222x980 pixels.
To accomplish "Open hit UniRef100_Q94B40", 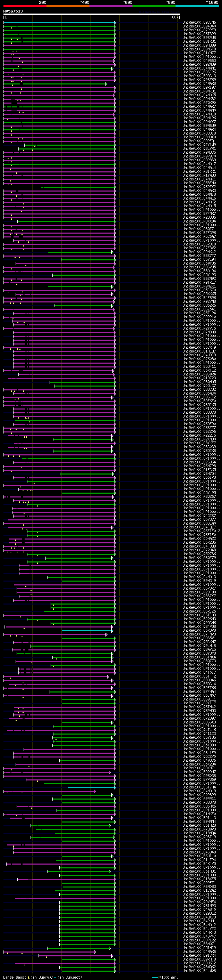I will pos(199,26).
